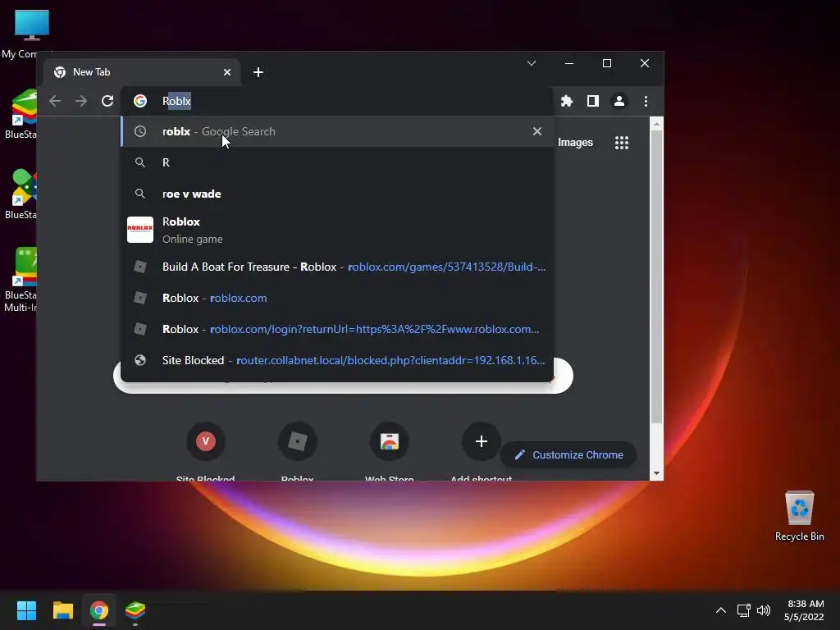The image size is (840, 630).
Task: Open the Chrome three-dot menu
Action: coord(646,101)
